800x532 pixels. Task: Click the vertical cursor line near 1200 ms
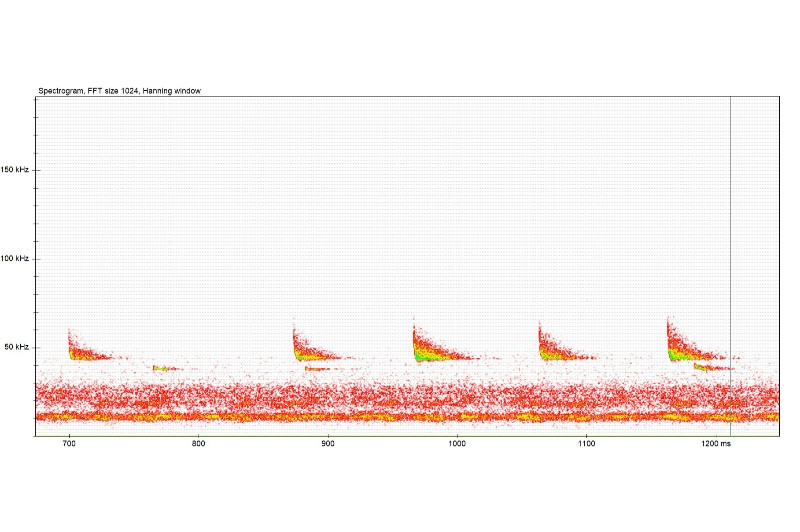coord(730,265)
